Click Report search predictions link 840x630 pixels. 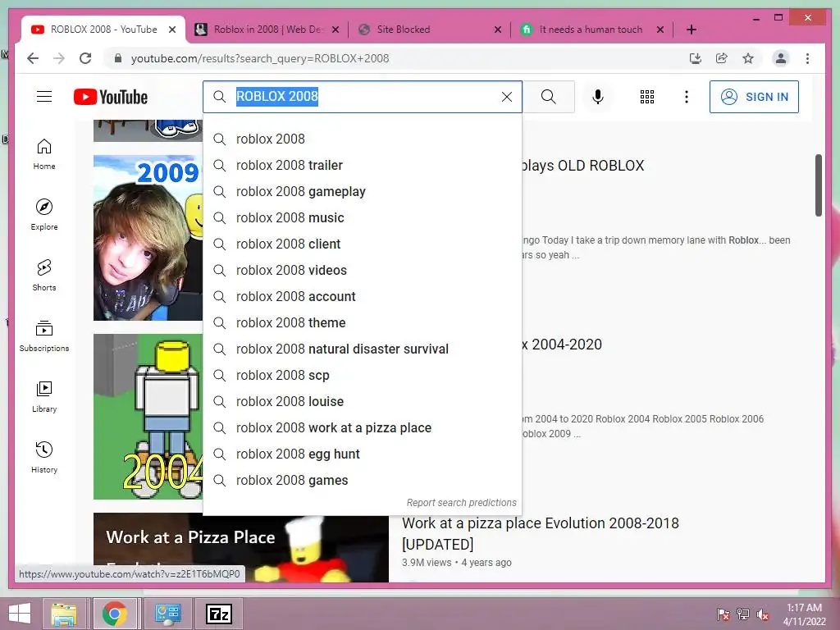[x=461, y=503]
